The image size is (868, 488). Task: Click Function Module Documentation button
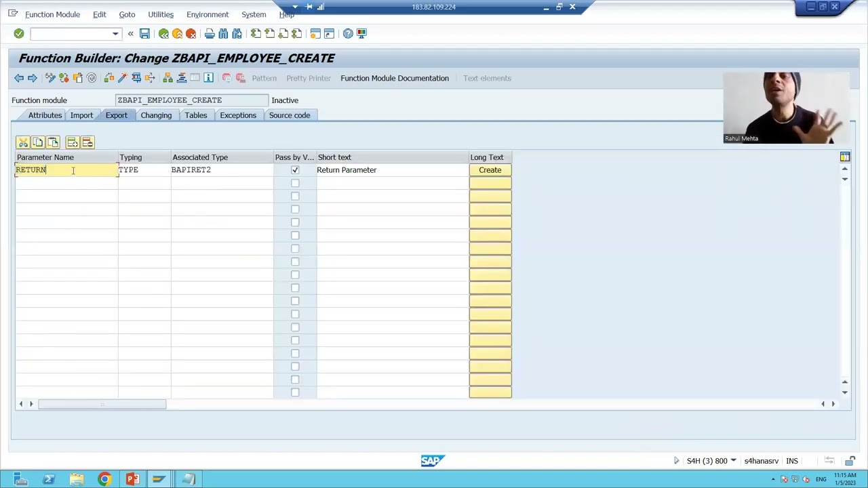395,78
